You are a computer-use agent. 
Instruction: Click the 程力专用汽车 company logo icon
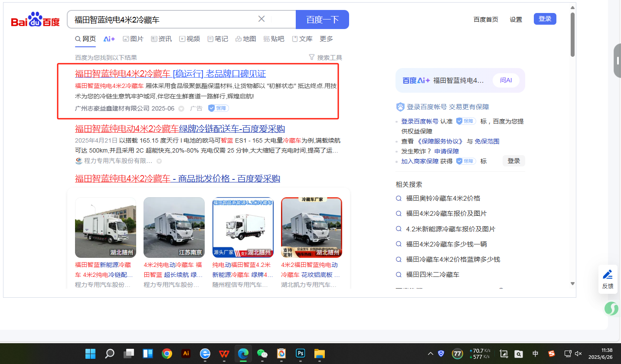coord(78,161)
